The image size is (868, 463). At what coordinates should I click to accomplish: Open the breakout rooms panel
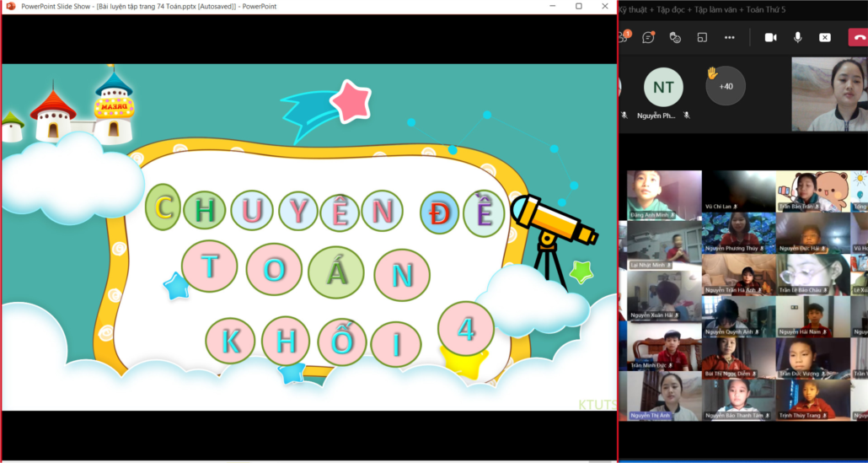coord(702,37)
